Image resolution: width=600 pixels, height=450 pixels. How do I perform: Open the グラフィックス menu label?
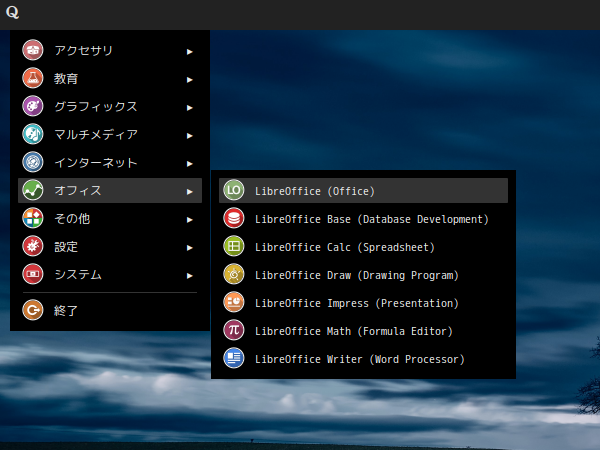(x=96, y=106)
